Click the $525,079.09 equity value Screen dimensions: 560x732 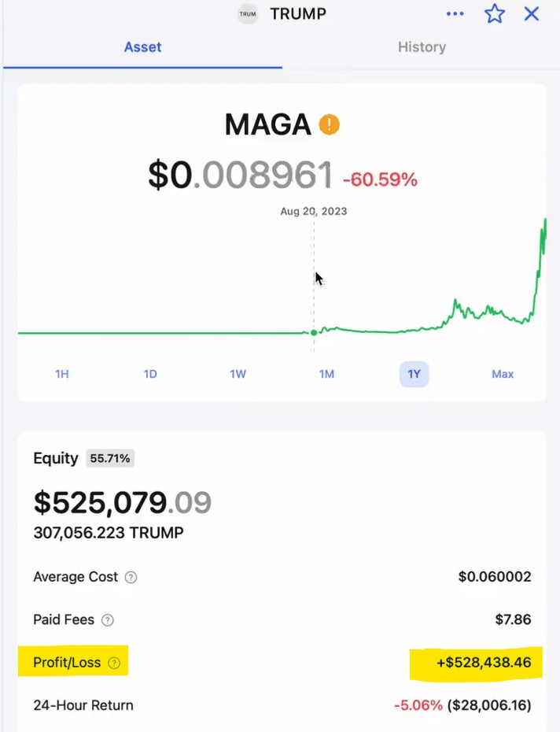122,502
